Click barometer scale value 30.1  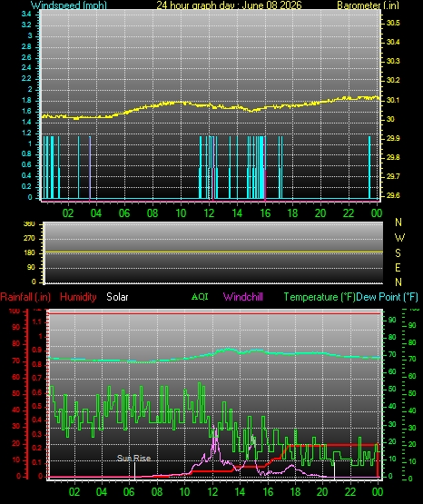tap(392, 100)
